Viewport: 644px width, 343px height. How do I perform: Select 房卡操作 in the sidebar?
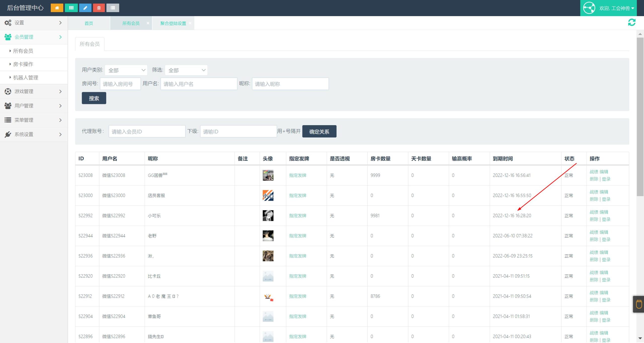coord(23,64)
